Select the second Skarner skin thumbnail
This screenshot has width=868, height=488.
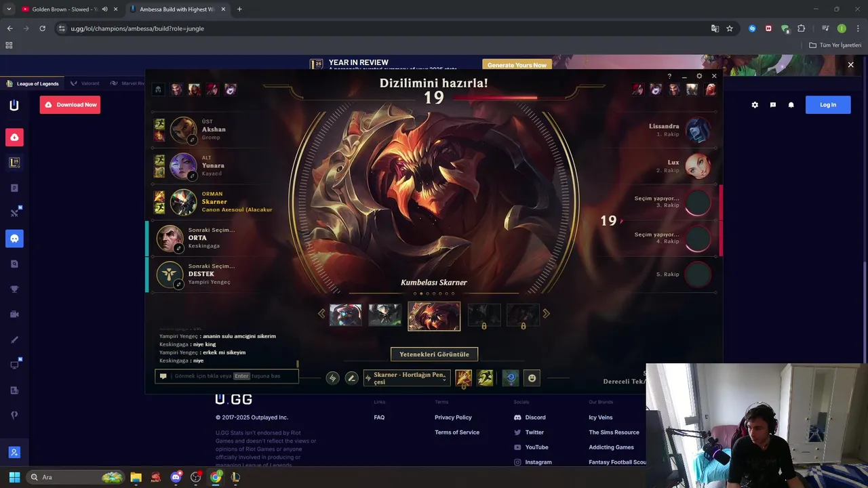coord(385,315)
